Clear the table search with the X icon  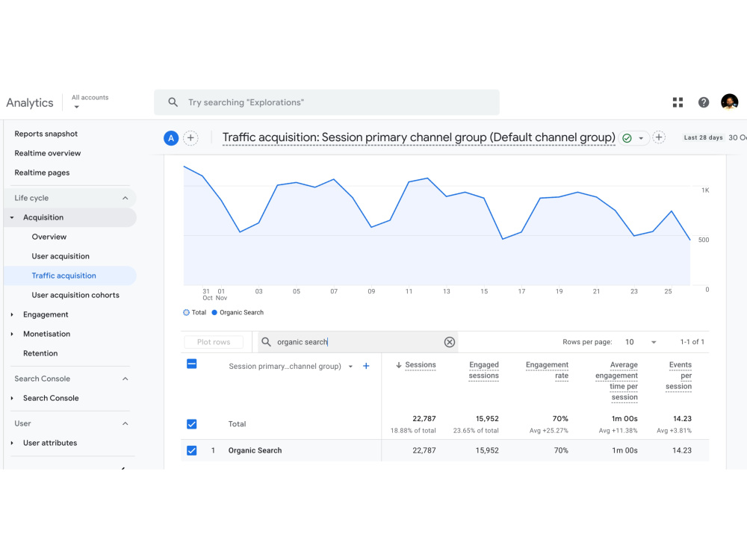[449, 342]
